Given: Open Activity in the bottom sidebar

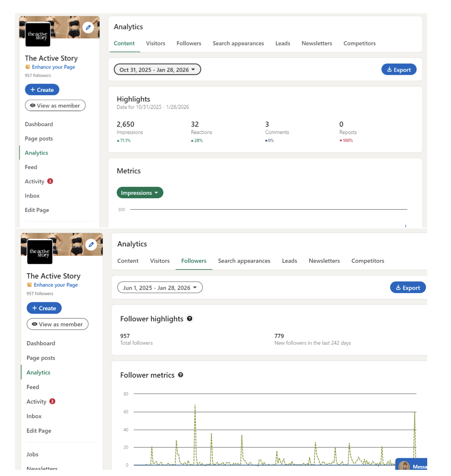Looking at the screenshot, I should [x=37, y=402].
